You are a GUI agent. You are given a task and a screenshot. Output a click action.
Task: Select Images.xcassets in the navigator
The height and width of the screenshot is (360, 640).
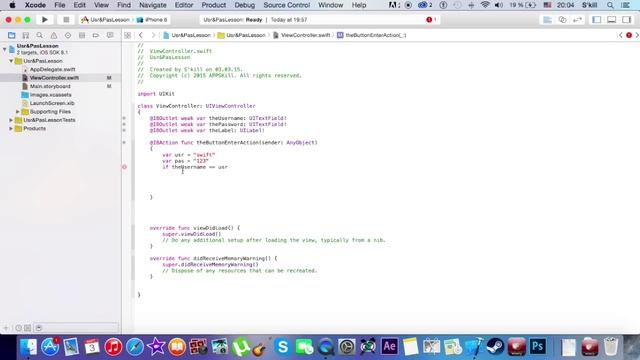(x=50, y=95)
